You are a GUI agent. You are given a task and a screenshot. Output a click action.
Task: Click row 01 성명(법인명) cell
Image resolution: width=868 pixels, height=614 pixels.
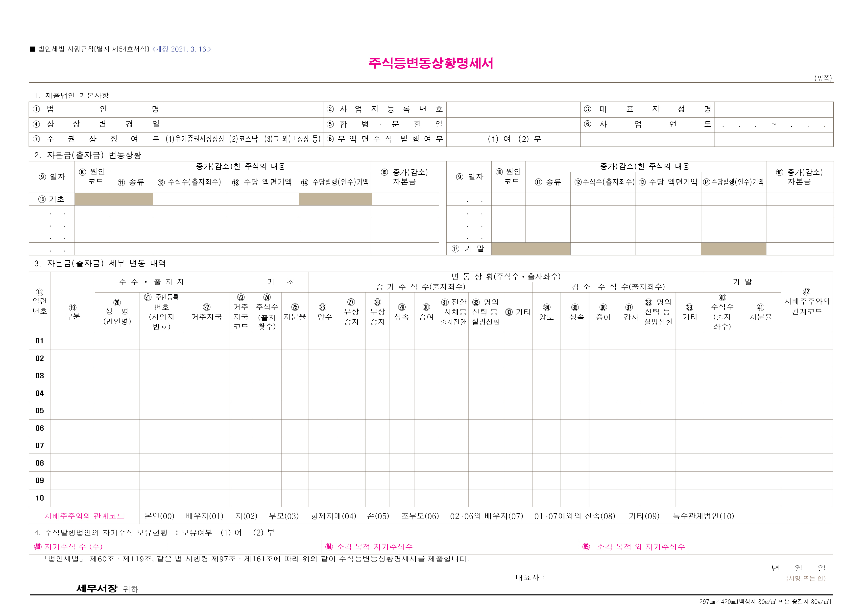point(117,341)
